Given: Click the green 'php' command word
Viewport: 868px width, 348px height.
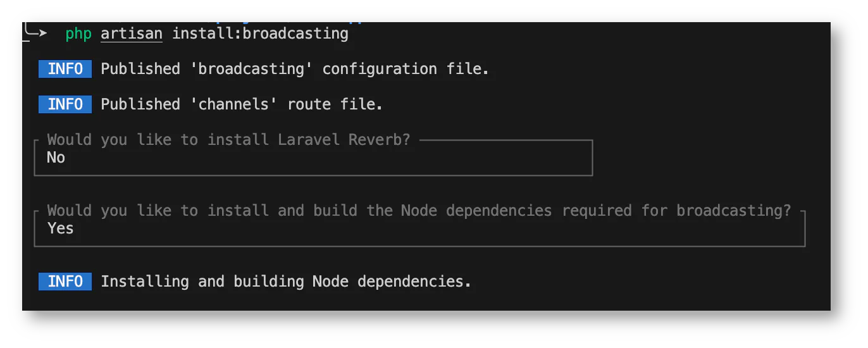Looking at the screenshot, I should pos(78,34).
